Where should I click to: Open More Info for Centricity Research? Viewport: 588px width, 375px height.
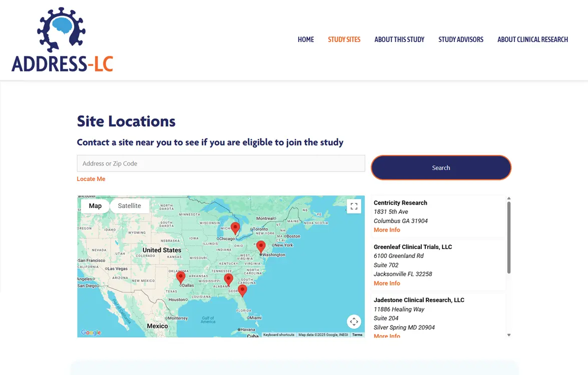pos(387,230)
